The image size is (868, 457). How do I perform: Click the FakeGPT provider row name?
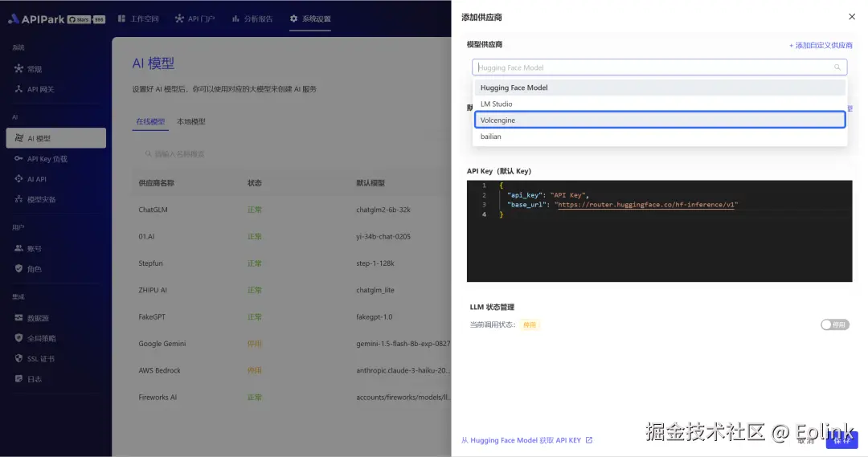152,317
